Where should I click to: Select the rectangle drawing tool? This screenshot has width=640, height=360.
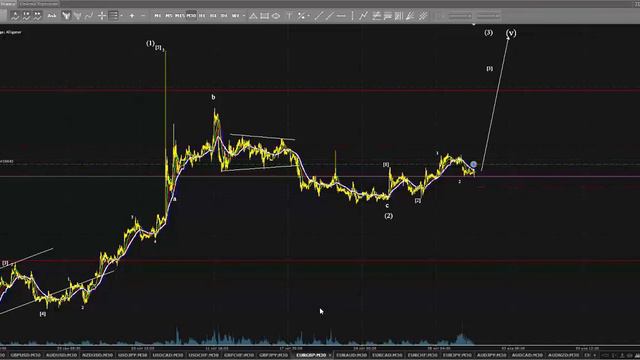click(264, 16)
